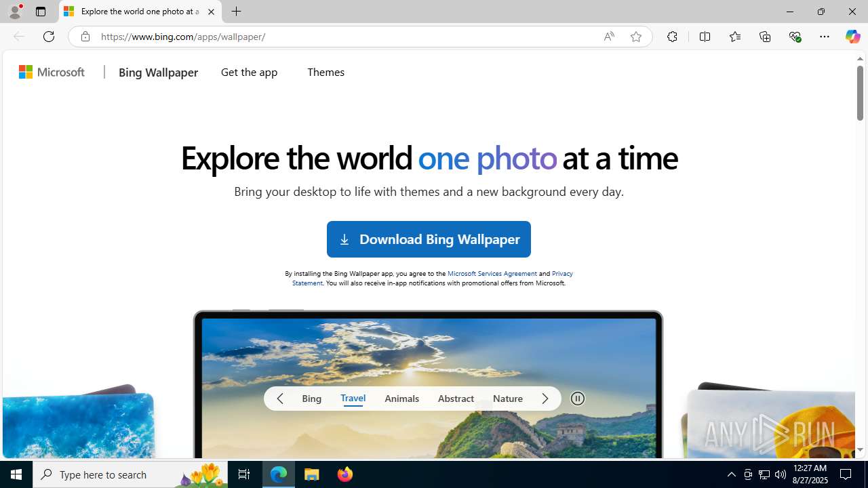Click scrollbar down arrow
Screen dimensions: 868x488
[x=860, y=450]
